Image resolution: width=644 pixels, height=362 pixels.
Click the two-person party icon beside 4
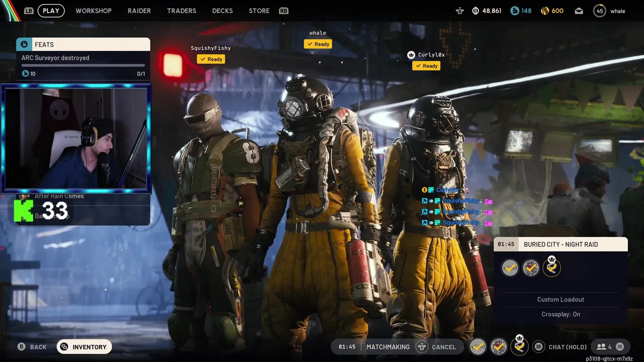click(601, 347)
